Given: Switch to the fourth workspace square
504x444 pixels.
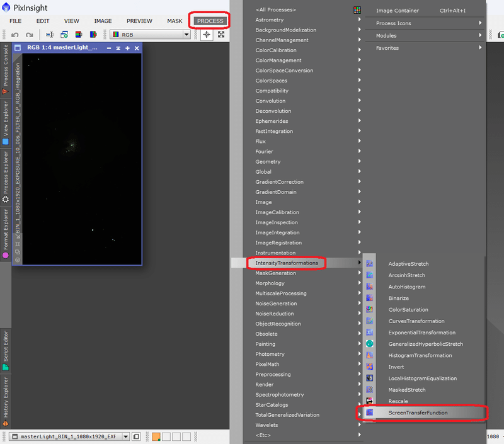Looking at the screenshot, I should (186, 436).
